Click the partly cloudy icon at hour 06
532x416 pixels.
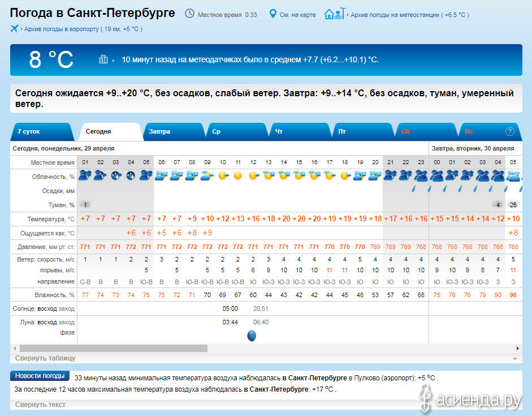161,175
